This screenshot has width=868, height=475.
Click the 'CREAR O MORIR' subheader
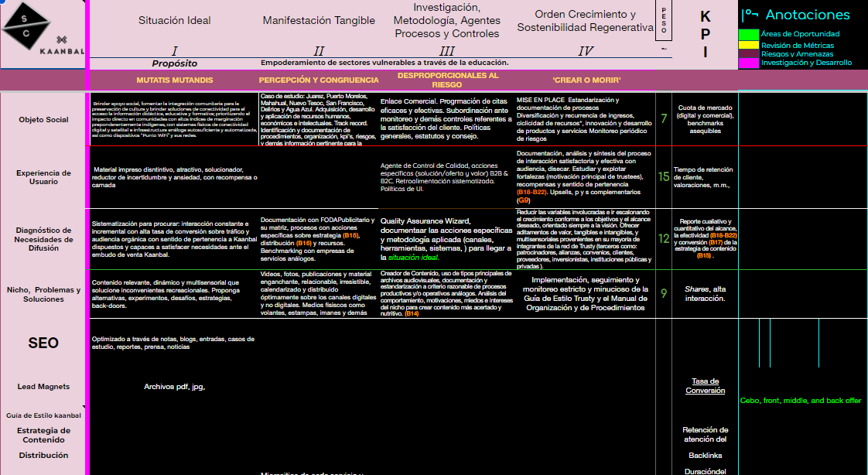586,80
